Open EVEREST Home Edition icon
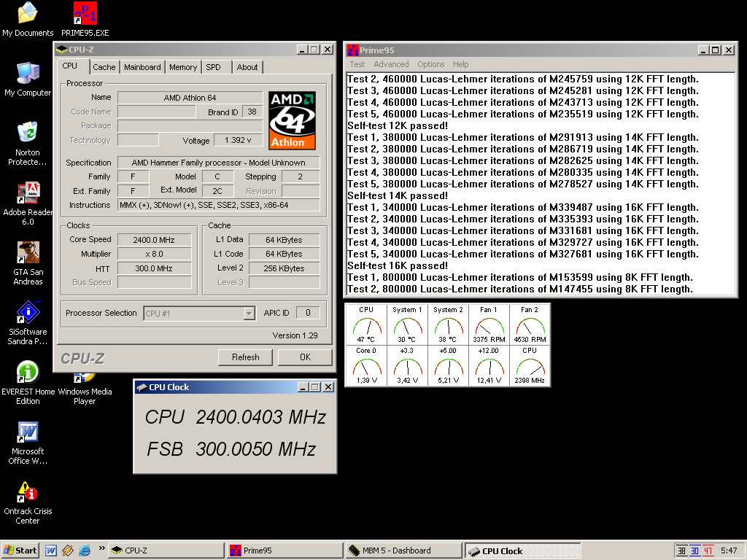Viewport: 747px width, 560px height. (x=28, y=373)
